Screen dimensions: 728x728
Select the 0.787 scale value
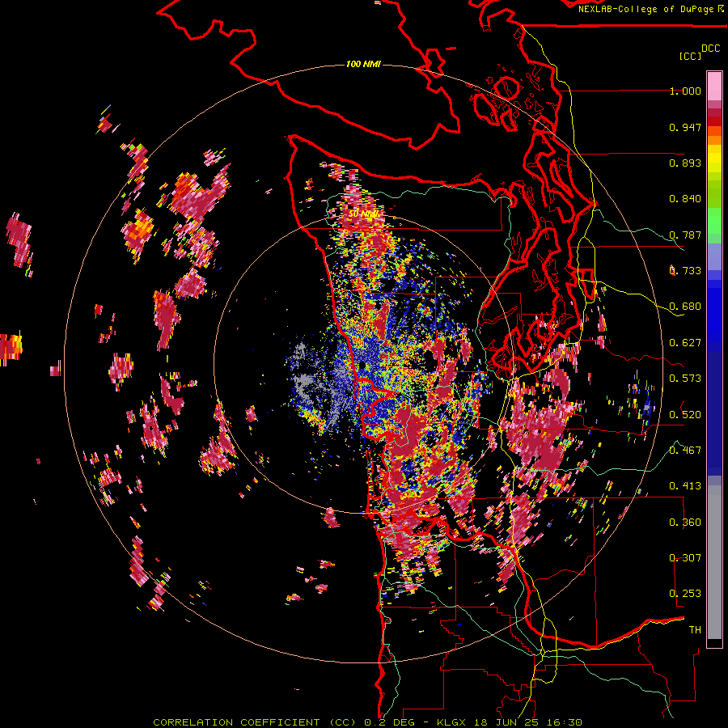coord(685,235)
